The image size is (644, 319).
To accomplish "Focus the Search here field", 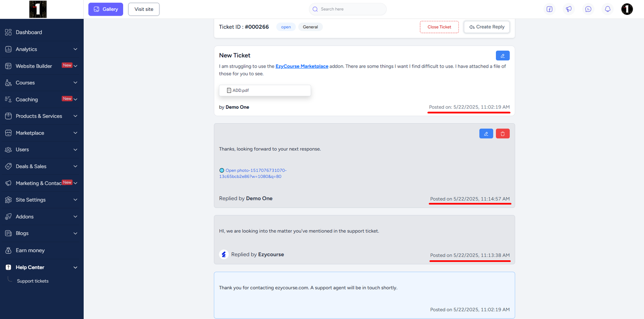I will tap(350, 9).
